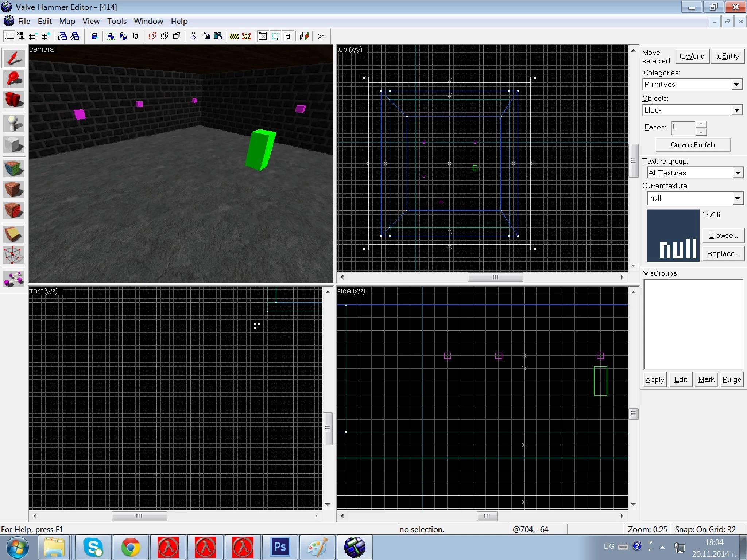Image resolution: width=747 pixels, height=560 pixels.
Task: Click the Load window state icon
Action: 62,36
